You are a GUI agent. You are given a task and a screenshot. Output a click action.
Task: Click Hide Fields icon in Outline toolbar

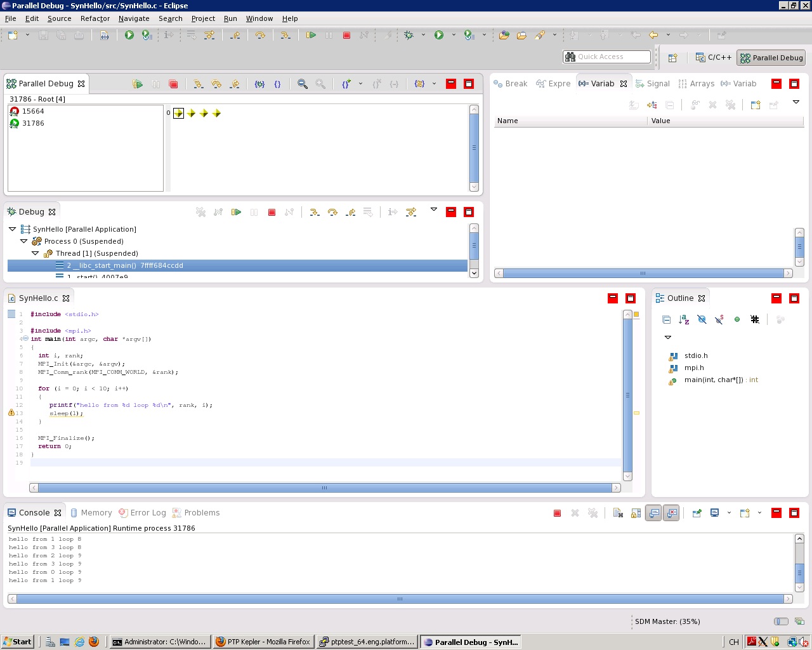click(x=702, y=320)
